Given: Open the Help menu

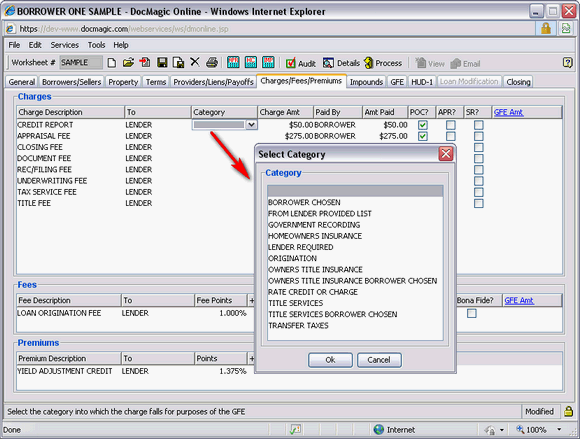Looking at the screenshot, I should point(121,45).
